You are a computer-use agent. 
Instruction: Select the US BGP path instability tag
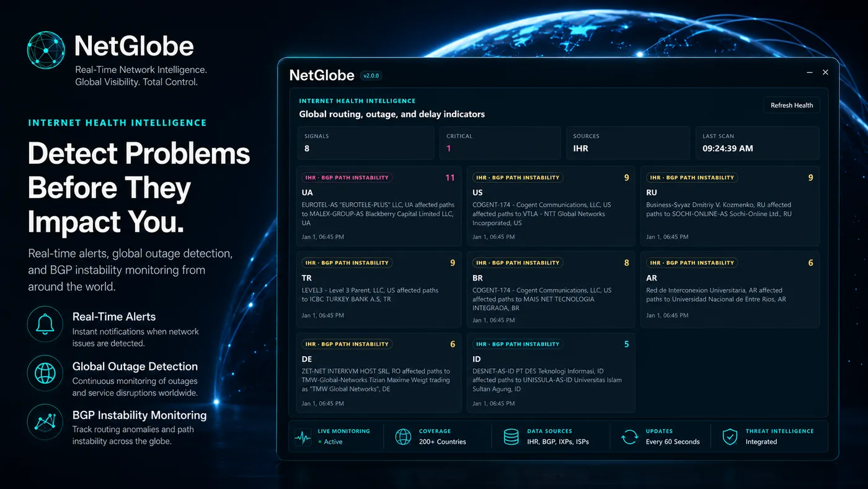coord(518,177)
